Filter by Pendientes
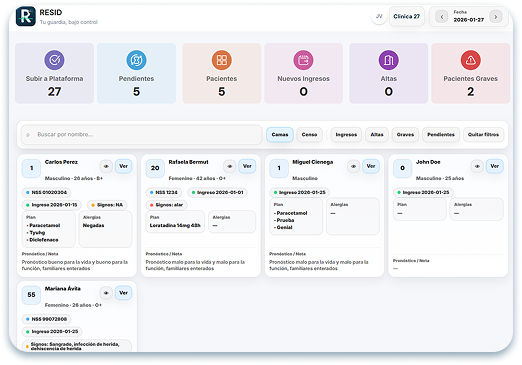 point(441,135)
